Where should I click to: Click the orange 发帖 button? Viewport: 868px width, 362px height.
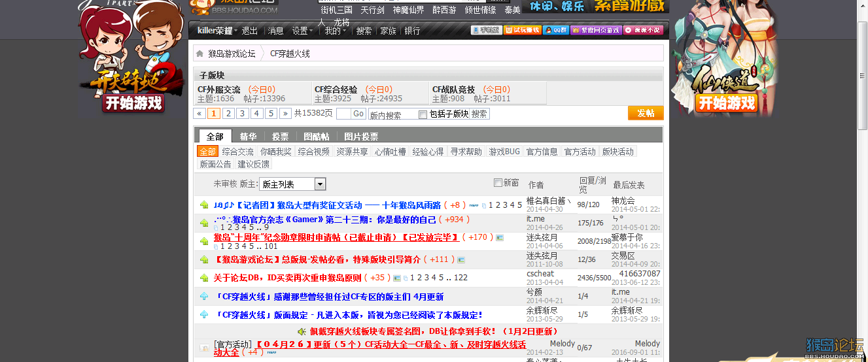click(x=646, y=113)
